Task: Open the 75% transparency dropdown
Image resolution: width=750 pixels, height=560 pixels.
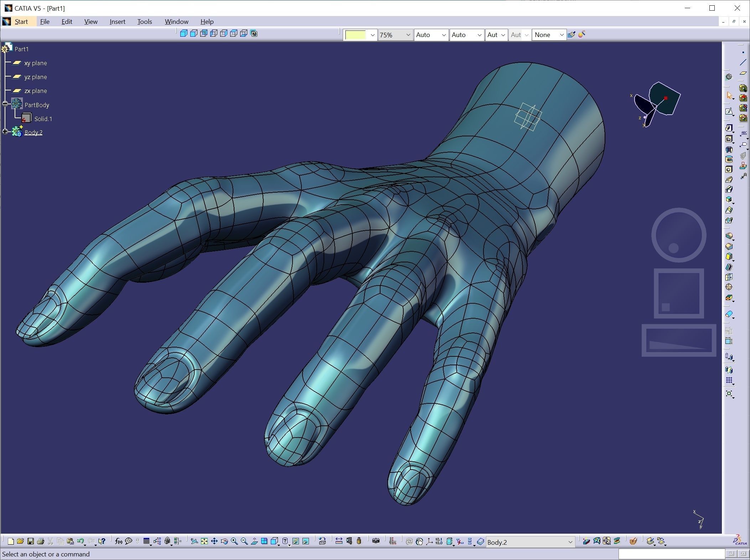Action: pyautogui.click(x=408, y=35)
